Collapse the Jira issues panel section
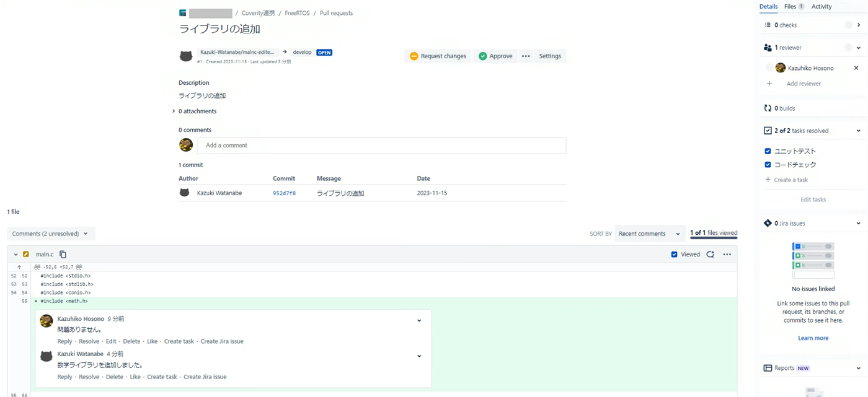This screenshot has width=868, height=397. [859, 224]
